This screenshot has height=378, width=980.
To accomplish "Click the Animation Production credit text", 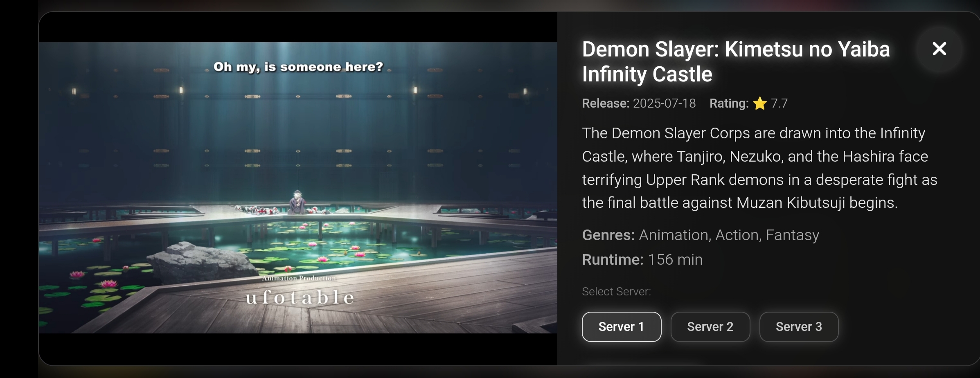I will coord(299,278).
